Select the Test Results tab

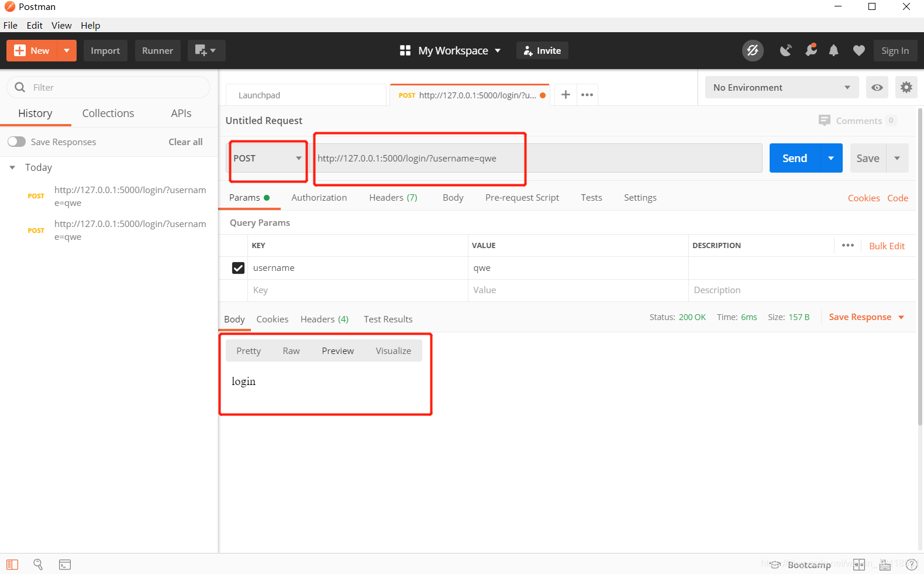click(388, 319)
